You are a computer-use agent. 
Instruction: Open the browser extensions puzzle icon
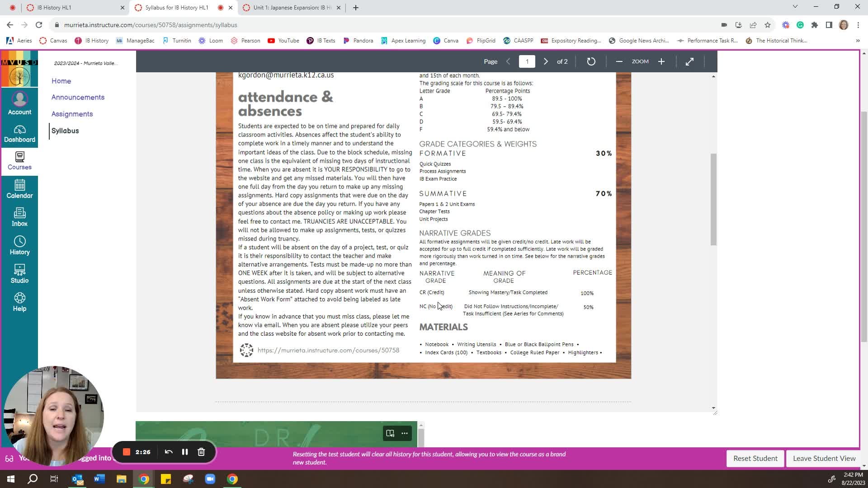click(814, 25)
